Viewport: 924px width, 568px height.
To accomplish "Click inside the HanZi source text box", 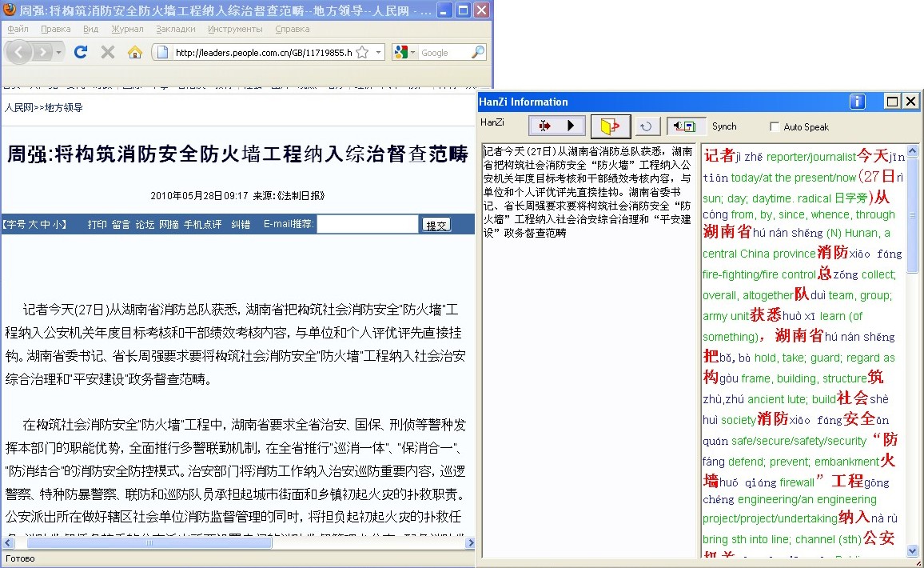I will [589, 350].
